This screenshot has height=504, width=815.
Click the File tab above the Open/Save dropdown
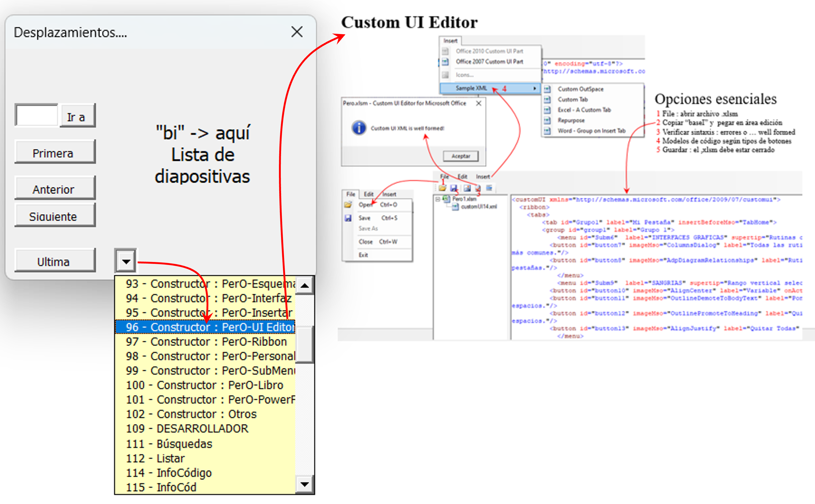351,194
